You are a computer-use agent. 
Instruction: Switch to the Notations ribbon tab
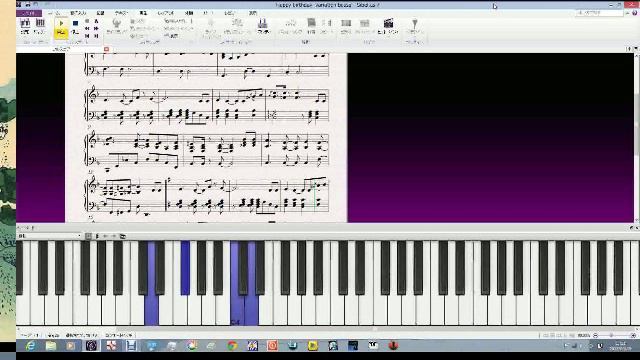[100, 13]
